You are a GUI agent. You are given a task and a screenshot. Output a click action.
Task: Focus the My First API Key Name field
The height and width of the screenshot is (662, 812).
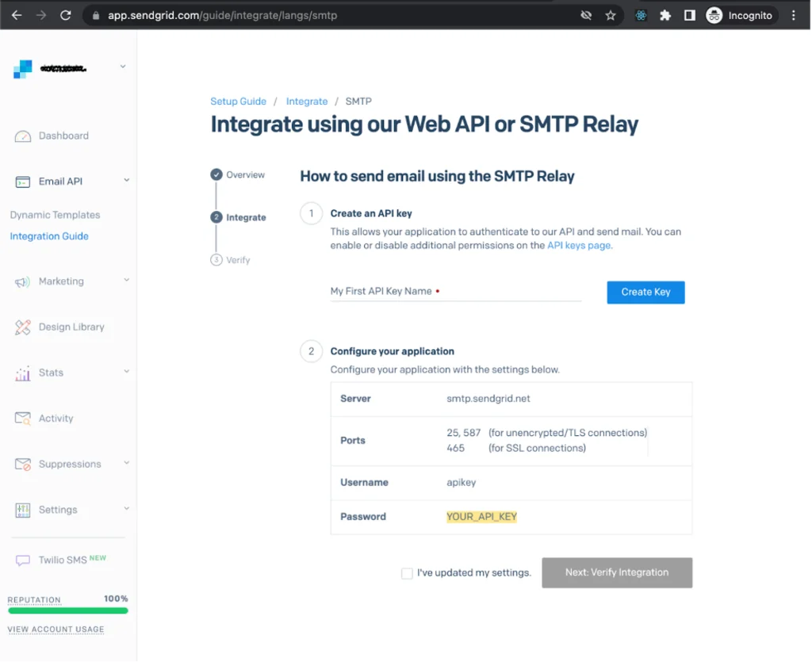click(456, 292)
